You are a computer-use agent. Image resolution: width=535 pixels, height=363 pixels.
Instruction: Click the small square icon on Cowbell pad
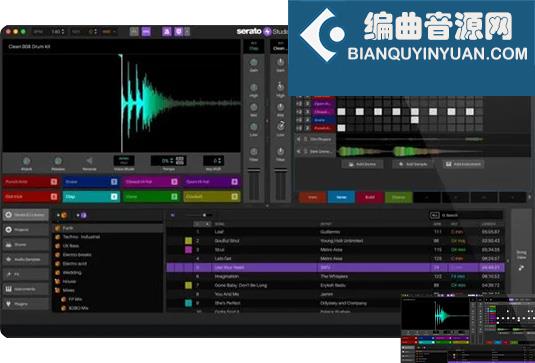[x=235, y=197]
